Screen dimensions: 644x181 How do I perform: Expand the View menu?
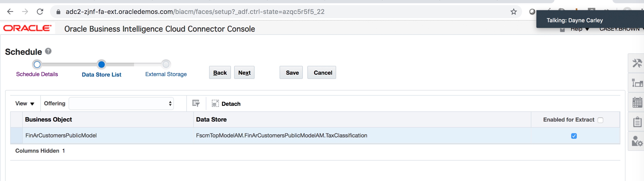(24, 103)
